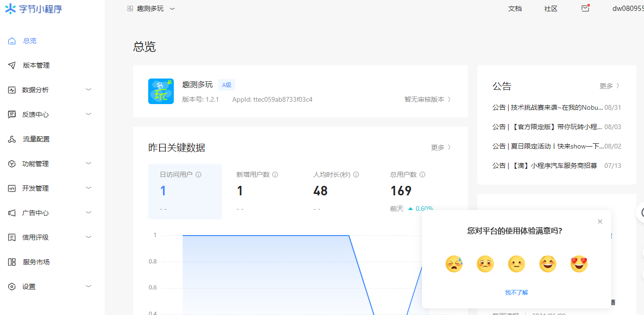644x315 pixels.
Task: Click the 信用评级 icon
Action: (12, 237)
